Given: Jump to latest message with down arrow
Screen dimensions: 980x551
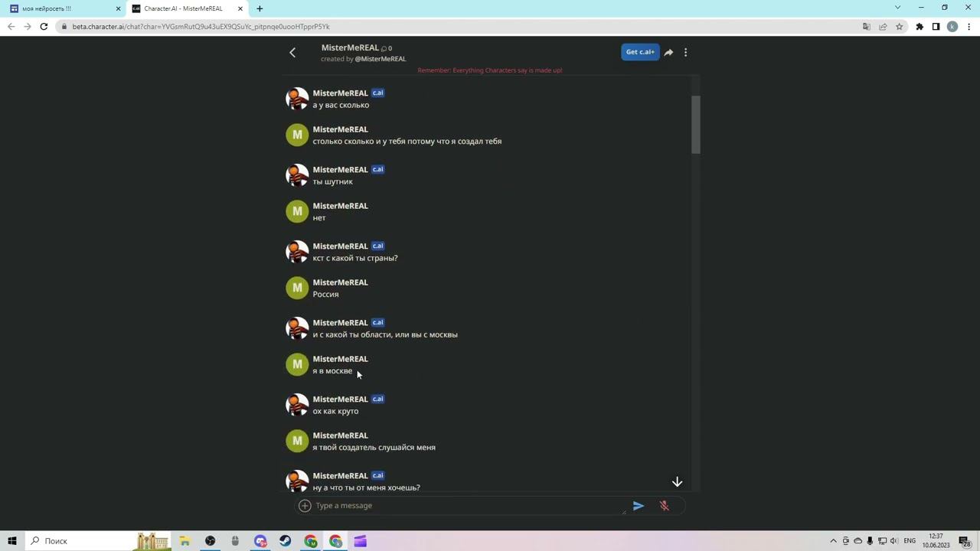Looking at the screenshot, I should coord(677,482).
